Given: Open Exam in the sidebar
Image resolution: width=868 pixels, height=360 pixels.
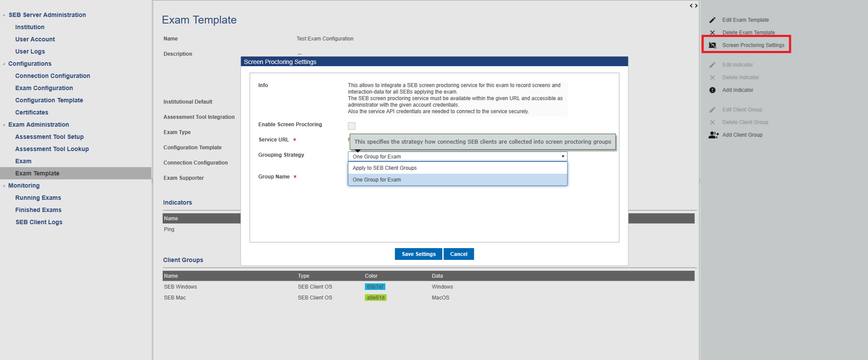Looking at the screenshot, I should point(23,161).
